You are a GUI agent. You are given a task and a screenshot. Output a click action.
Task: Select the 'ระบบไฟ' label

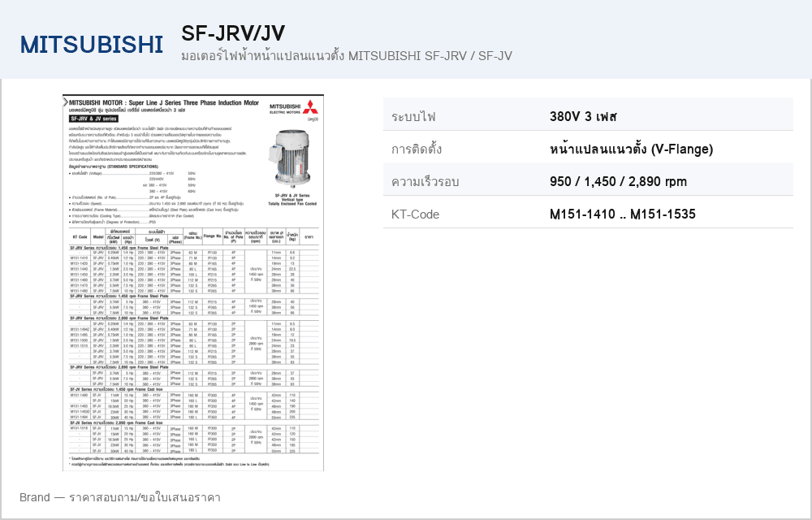(414, 116)
